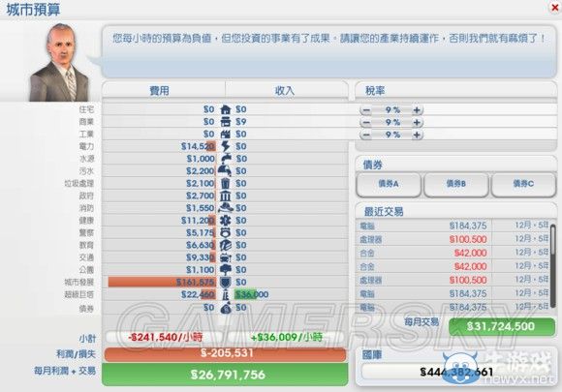Click the 債券 bonds panel header
The image size is (562, 392).
point(372,165)
